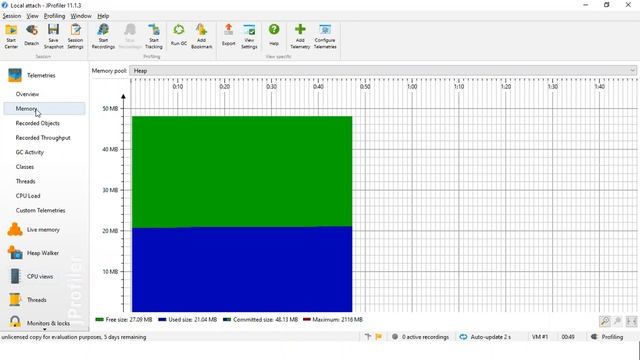Configure Telemetries
Screen dimensions: 640x360
tap(325, 36)
